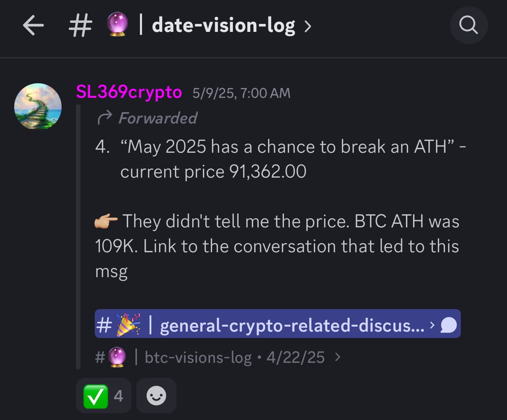Viewport: 507px width, 420px height.
Task: Go back using the left arrow
Action: tap(33, 26)
